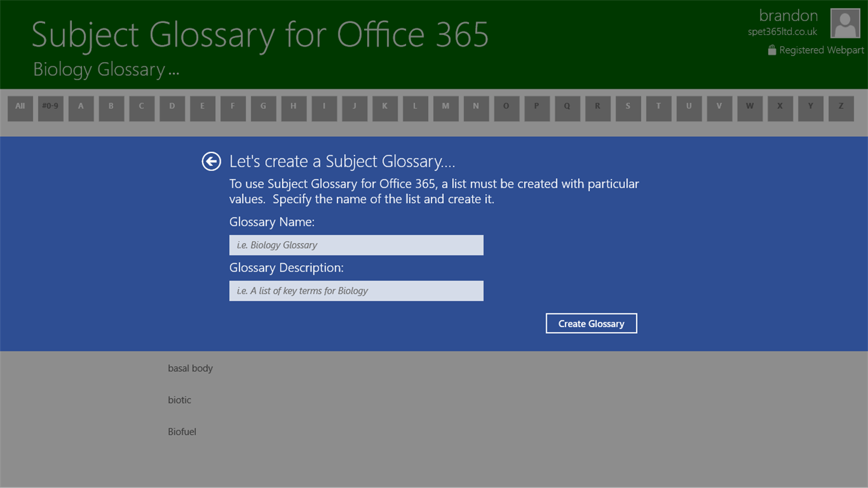Image resolution: width=868 pixels, height=488 pixels.
Task: Filter glossary by letter G
Action: pos(263,109)
